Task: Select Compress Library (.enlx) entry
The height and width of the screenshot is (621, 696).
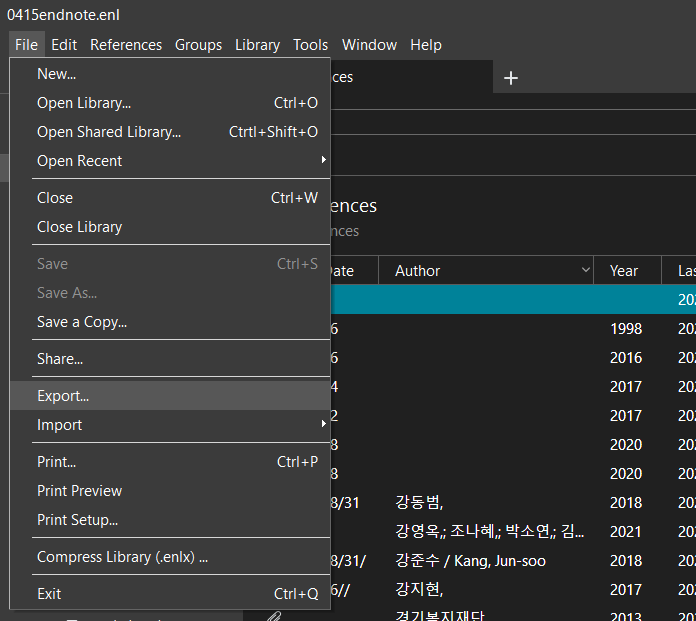Action: tap(170, 557)
